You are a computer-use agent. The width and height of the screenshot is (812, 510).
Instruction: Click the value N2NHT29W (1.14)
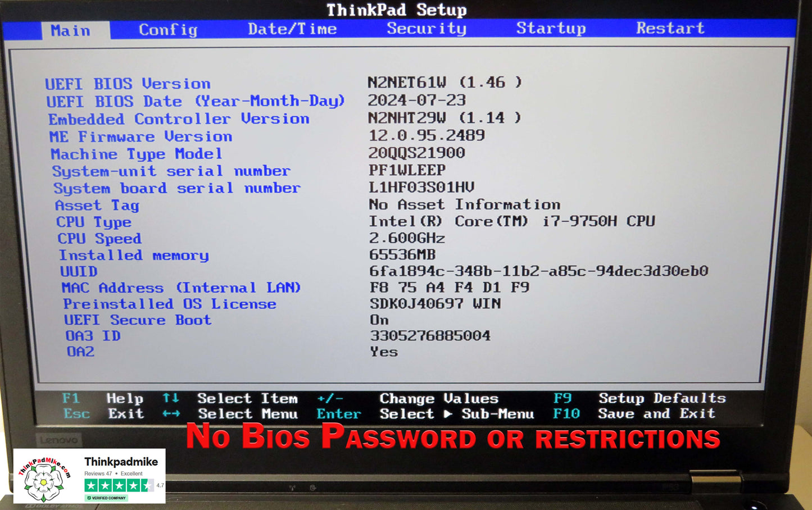click(x=444, y=117)
